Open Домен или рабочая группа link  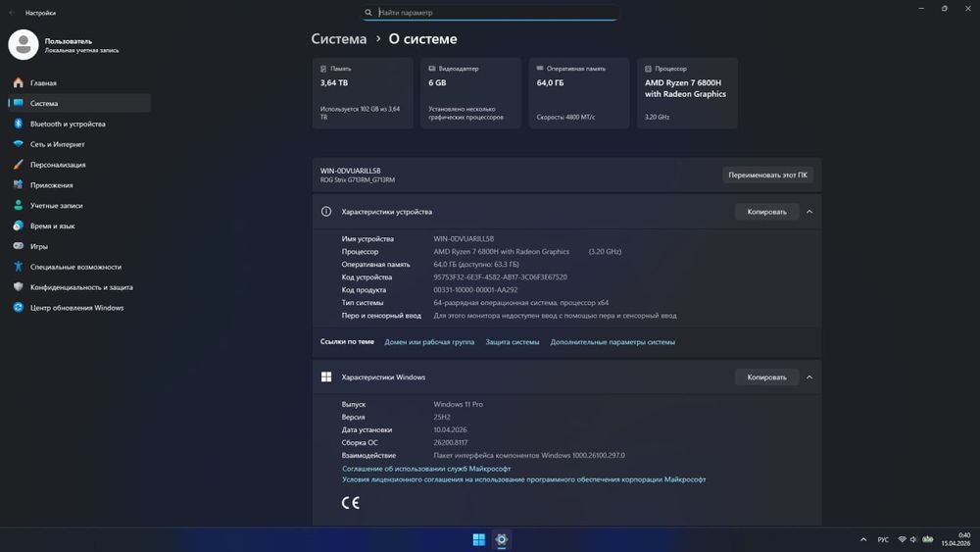tap(429, 342)
